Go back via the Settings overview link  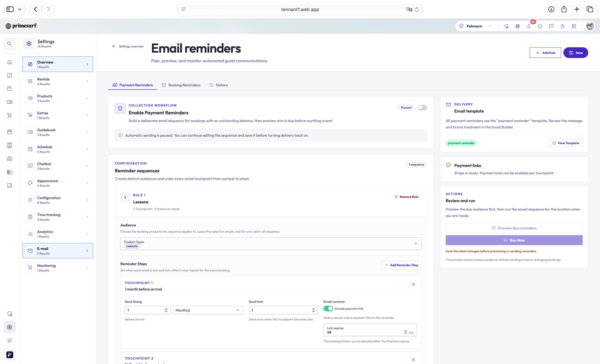[128, 46]
